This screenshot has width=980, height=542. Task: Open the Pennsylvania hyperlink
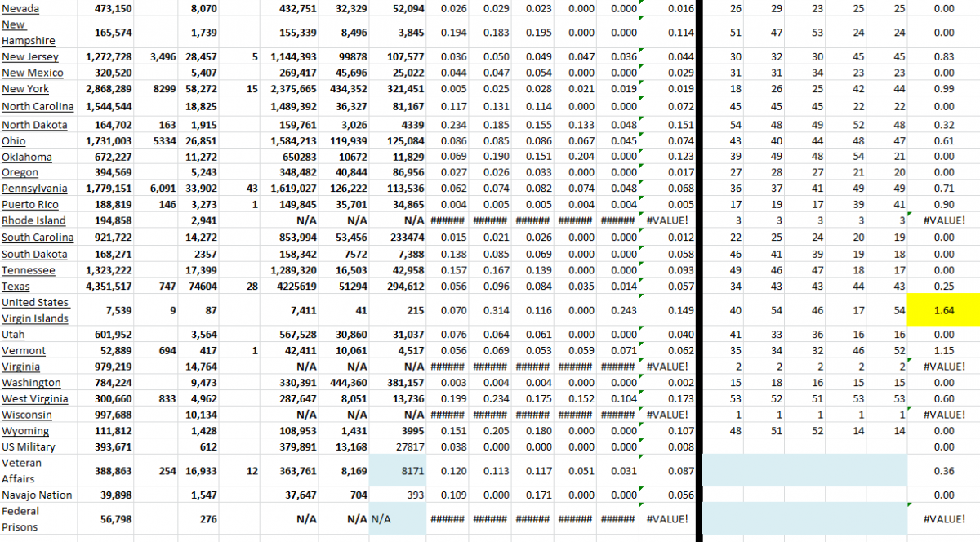pos(34,188)
